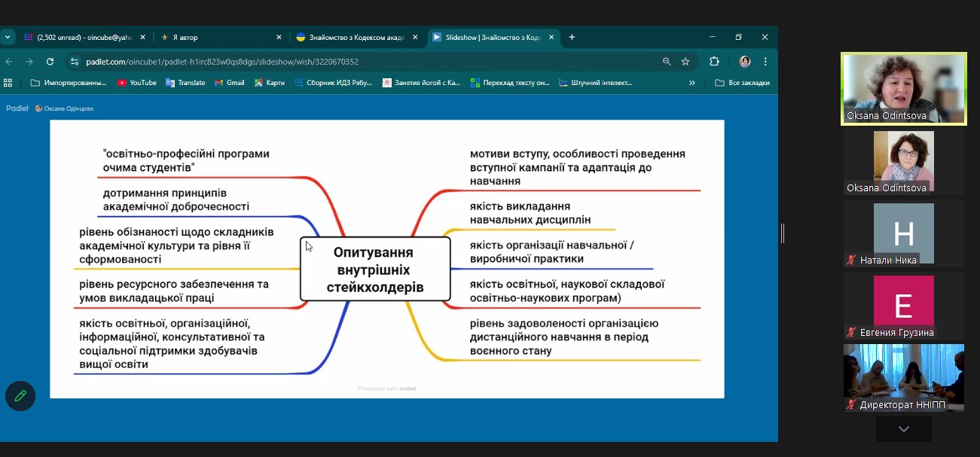Switch to the "Я автор" tab
Viewport: 980px width, 457px height.
point(218,37)
